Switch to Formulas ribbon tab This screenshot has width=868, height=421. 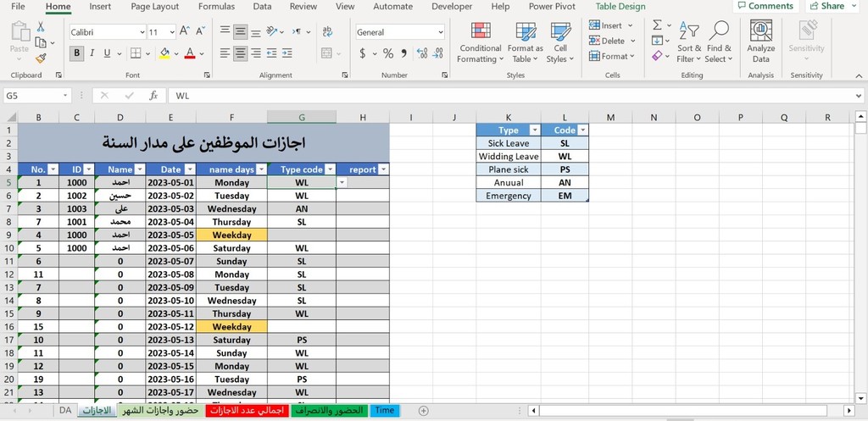[216, 7]
